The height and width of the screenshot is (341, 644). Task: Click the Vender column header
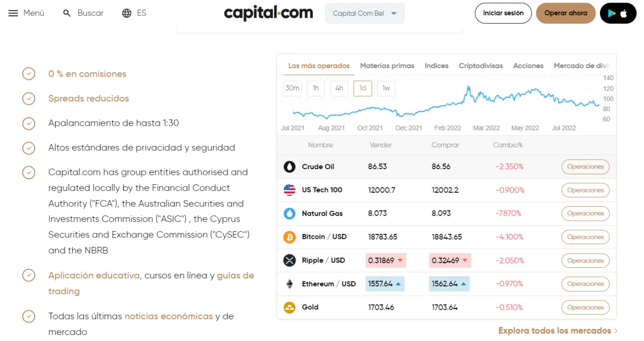pyautogui.click(x=381, y=145)
